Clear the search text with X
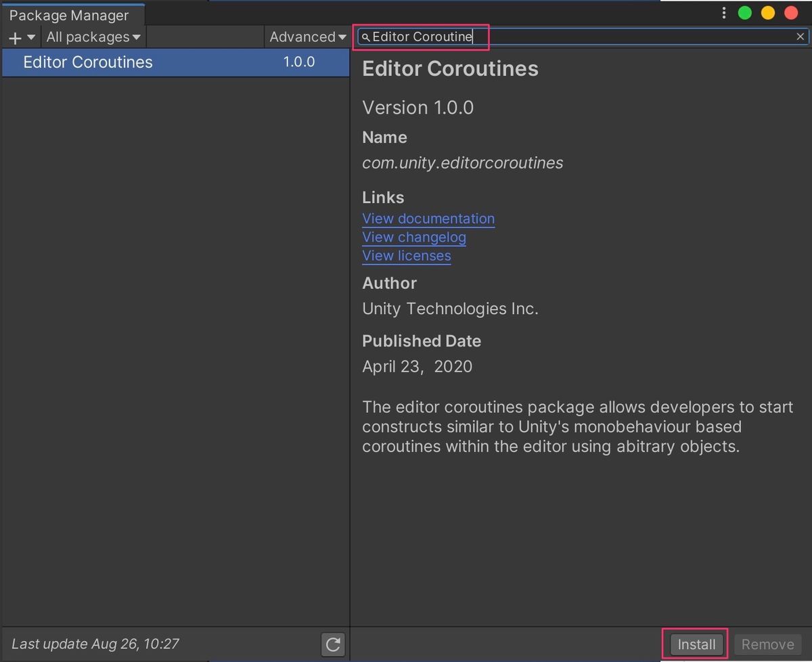 click(x=800, y=37)
